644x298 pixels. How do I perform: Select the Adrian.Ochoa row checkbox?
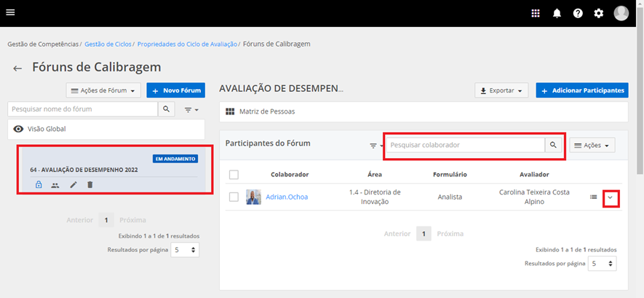[x=234, y=197]
